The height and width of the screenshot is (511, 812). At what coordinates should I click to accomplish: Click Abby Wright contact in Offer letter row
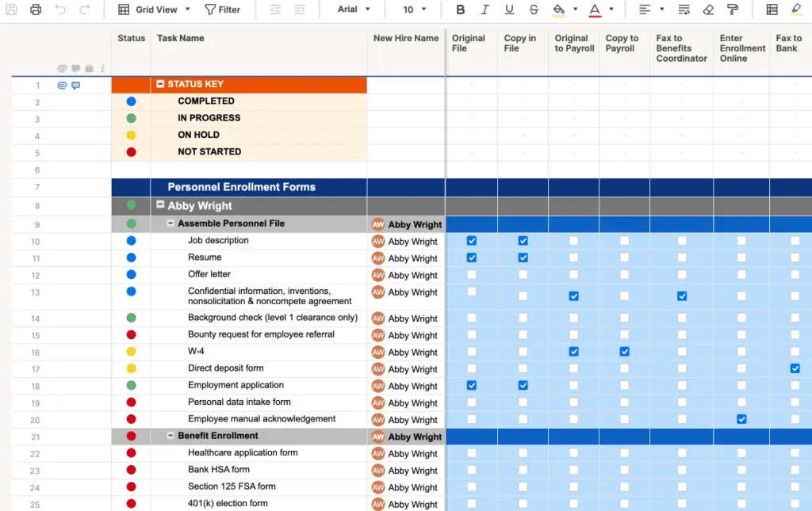tap(405, 275)
